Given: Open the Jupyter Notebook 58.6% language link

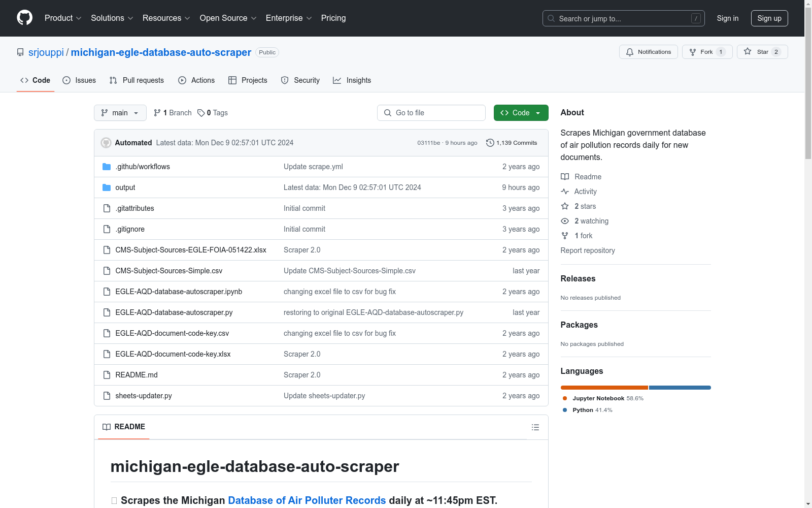Looking at the screenshot, I should 603,398.
